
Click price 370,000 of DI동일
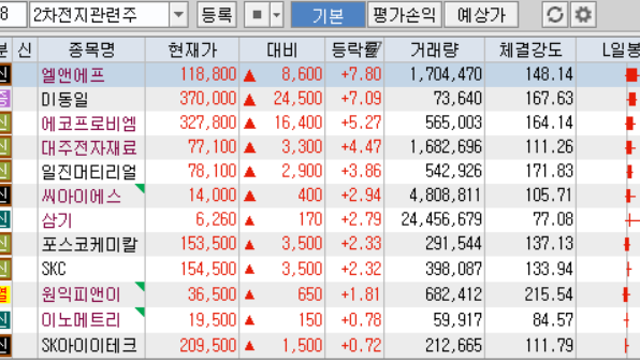click(208, 98)
